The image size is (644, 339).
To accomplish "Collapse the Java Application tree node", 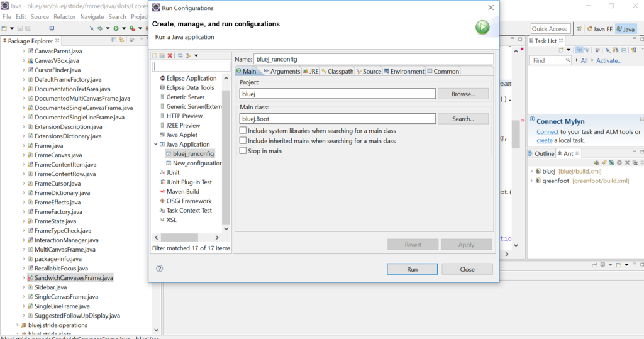I will (156, 144).
